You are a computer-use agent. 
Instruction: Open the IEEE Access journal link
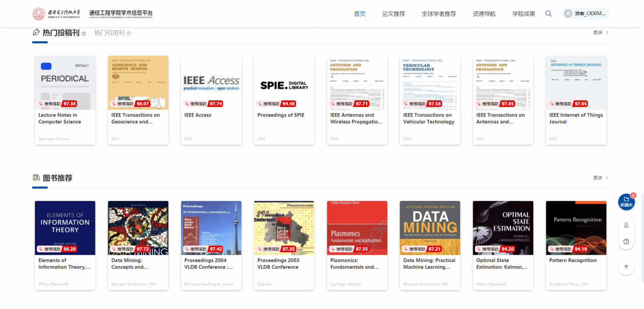coord(198,115)
